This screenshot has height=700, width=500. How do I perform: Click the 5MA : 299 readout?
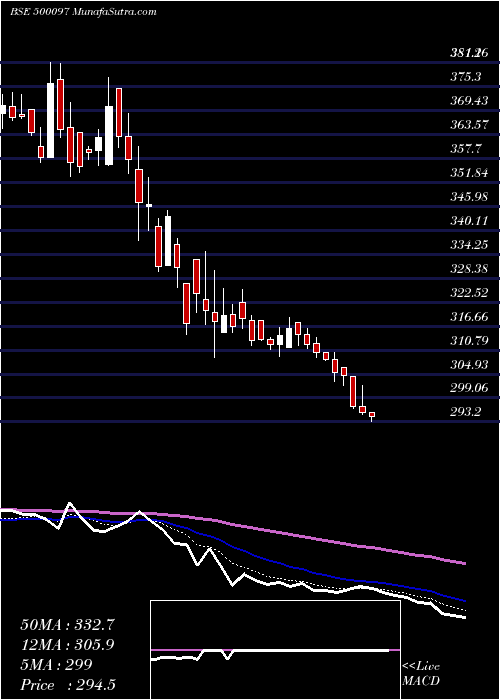(x=56, y=665)
